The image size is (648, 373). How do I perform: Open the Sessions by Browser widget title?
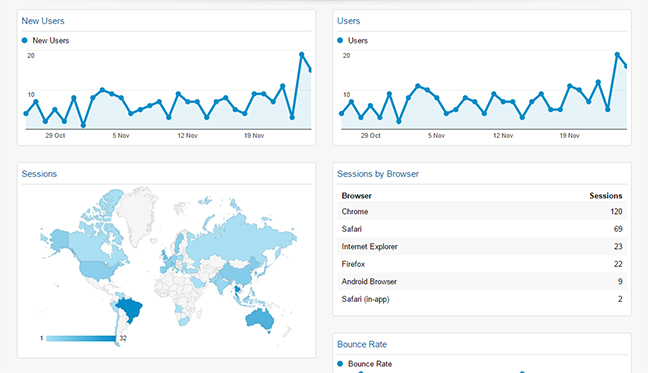pyautogui.click(x=378, y=174)
